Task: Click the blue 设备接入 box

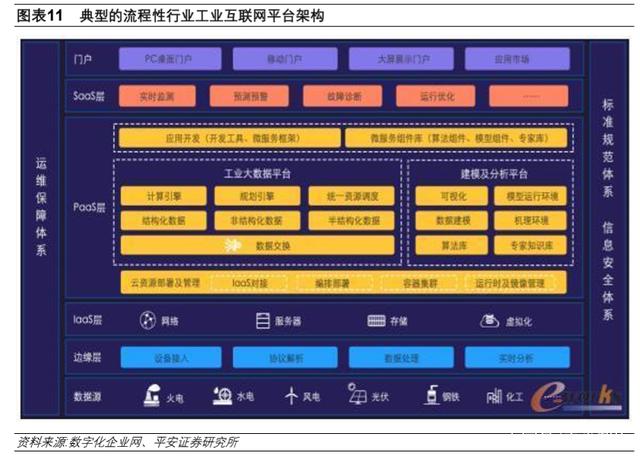Action: (171, 358)
